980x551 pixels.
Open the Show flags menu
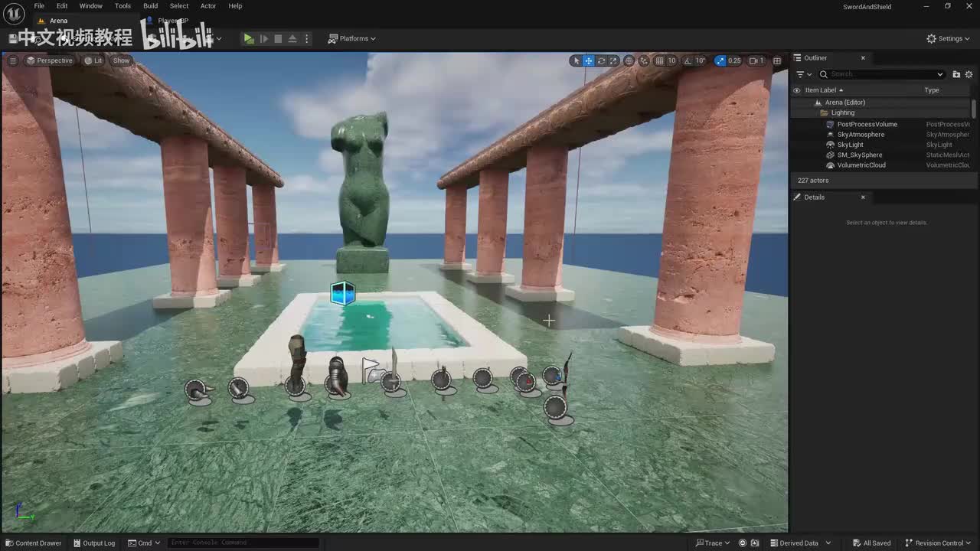pyautogui.click(x=122, y=60)
